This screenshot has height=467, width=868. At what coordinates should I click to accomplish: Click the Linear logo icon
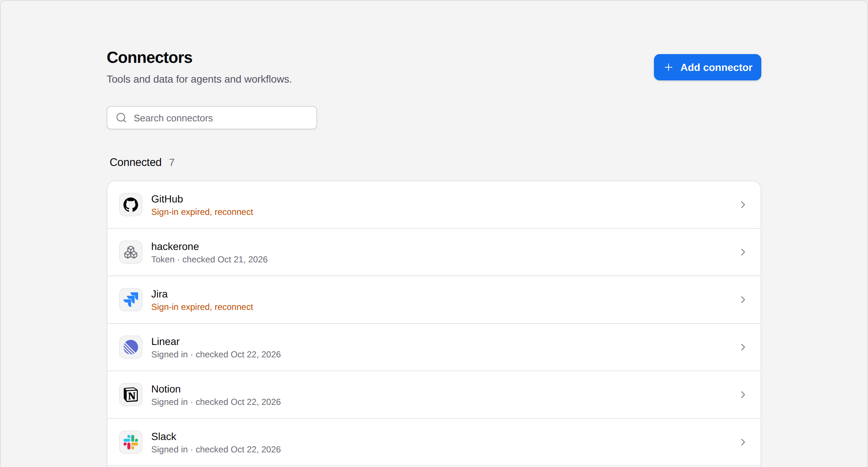(x=131, y=347)
